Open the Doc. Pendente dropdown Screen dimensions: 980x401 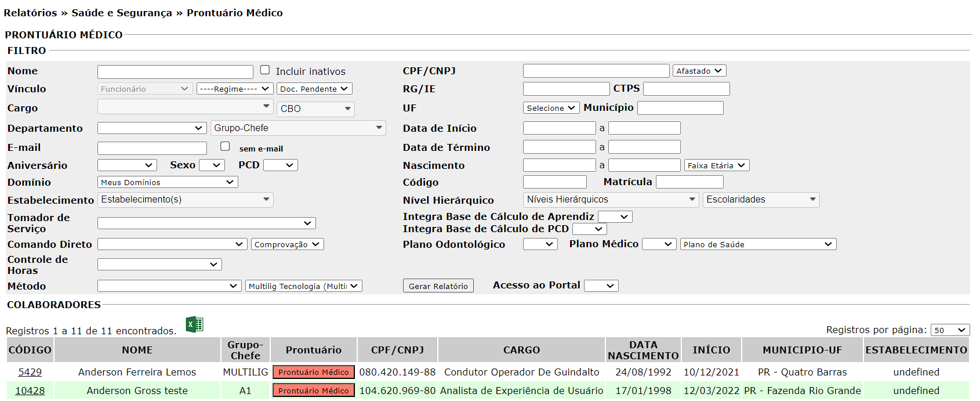click(x=314, y=89)
